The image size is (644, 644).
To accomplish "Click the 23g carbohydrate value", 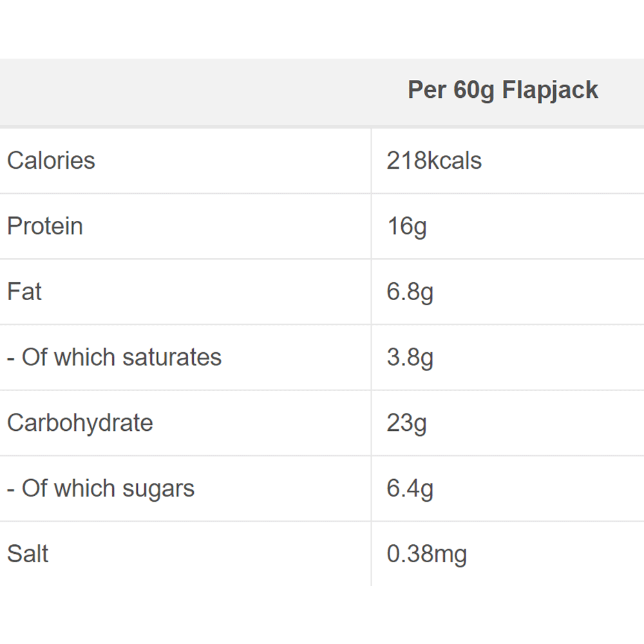I will pos(407,423).
